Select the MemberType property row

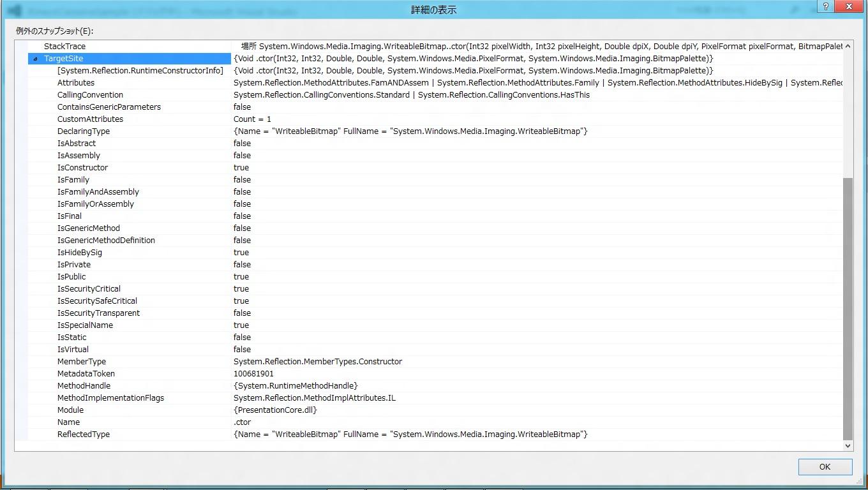pyautogui.click(x=436, y=362)
